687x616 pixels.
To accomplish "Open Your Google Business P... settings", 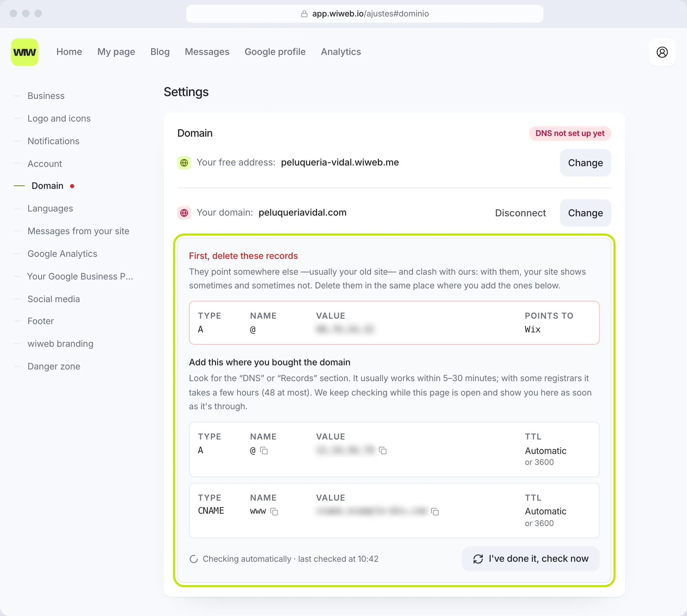I will (x=80, y=276).
